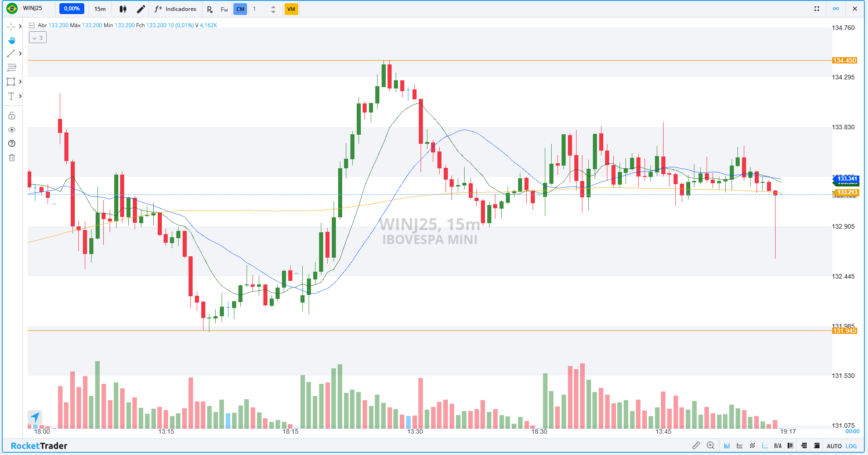Image resolution: width=868 pixels, height=455 pixels.
Task: Toggle the CM button in toolbar
Action: coord(240,9)
